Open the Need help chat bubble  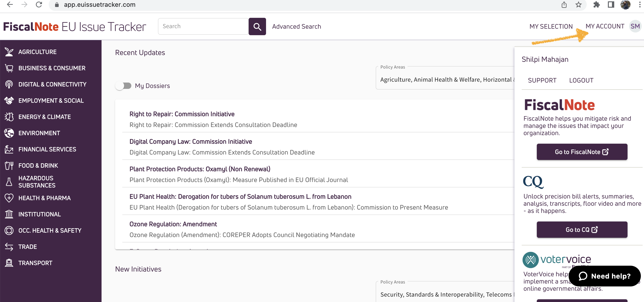(605, 276)
